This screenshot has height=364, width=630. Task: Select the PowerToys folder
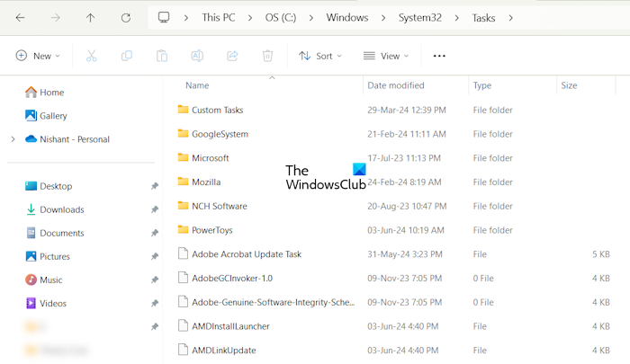(x=212, y=230)
